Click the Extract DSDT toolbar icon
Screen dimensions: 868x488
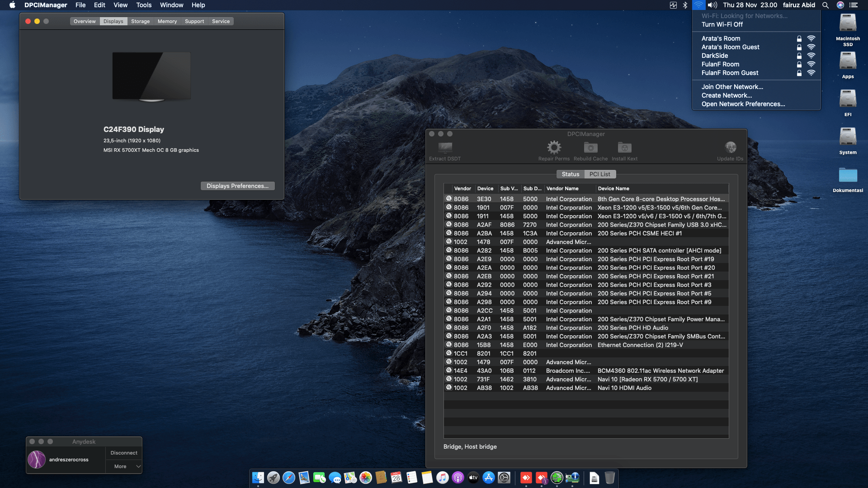(x=445, y=148)
